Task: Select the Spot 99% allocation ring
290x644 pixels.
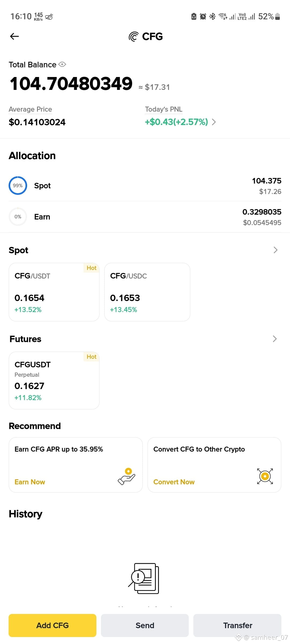Action: [x=18, y=185]
